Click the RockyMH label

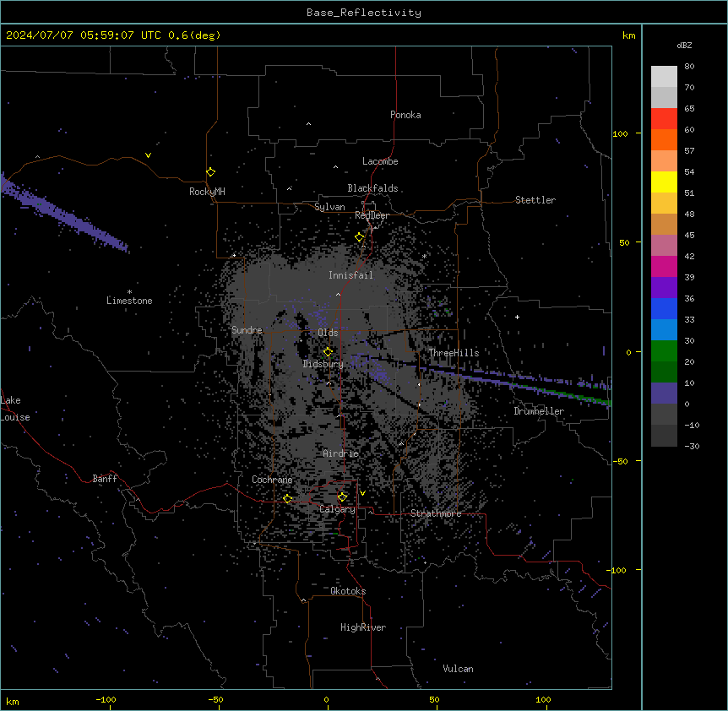(x=207, y=192)
